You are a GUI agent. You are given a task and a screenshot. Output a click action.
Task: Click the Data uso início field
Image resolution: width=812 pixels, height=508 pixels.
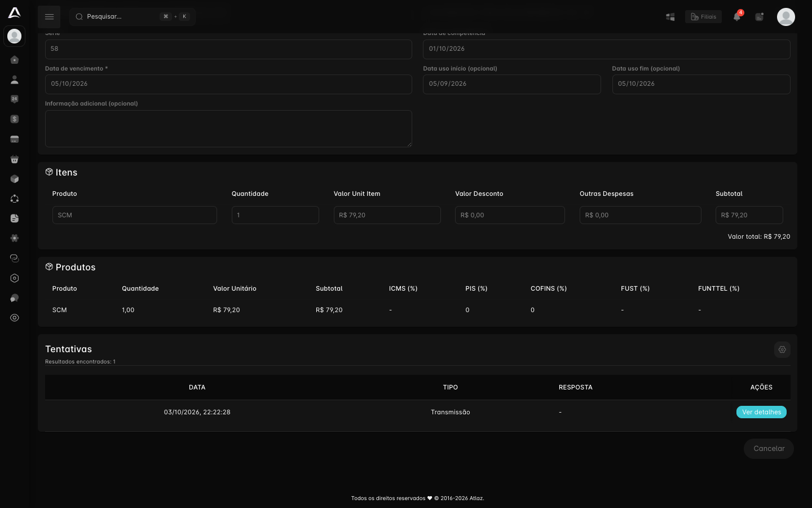click(512, 84)
